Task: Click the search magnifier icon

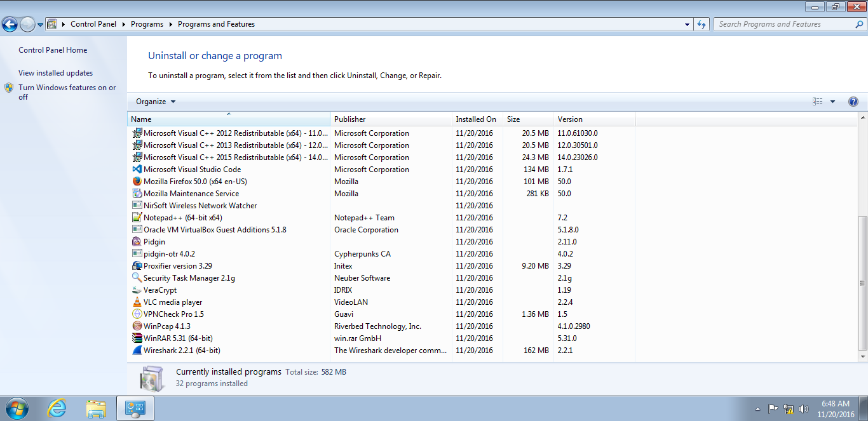Action: (x=859, y=24)
